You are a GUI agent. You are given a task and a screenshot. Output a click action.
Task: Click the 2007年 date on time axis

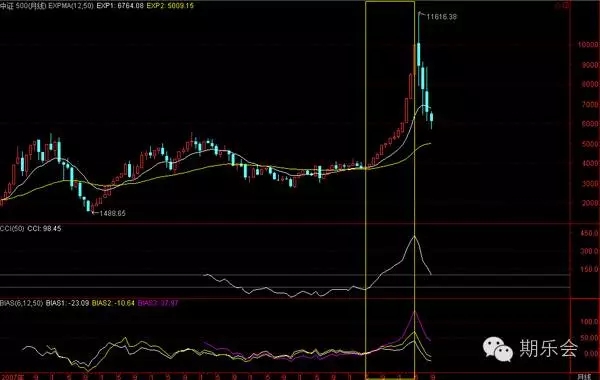[x=12, y=377]
